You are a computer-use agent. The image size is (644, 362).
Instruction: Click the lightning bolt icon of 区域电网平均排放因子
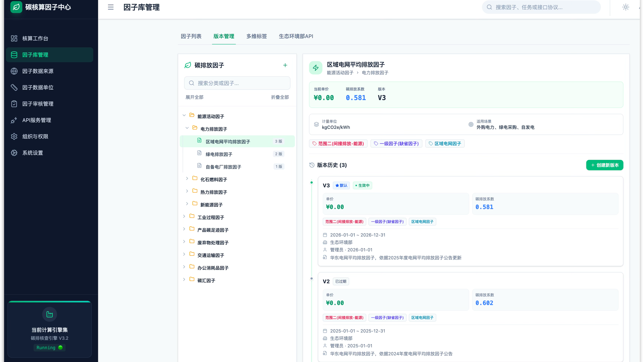[x=315, y=68]
